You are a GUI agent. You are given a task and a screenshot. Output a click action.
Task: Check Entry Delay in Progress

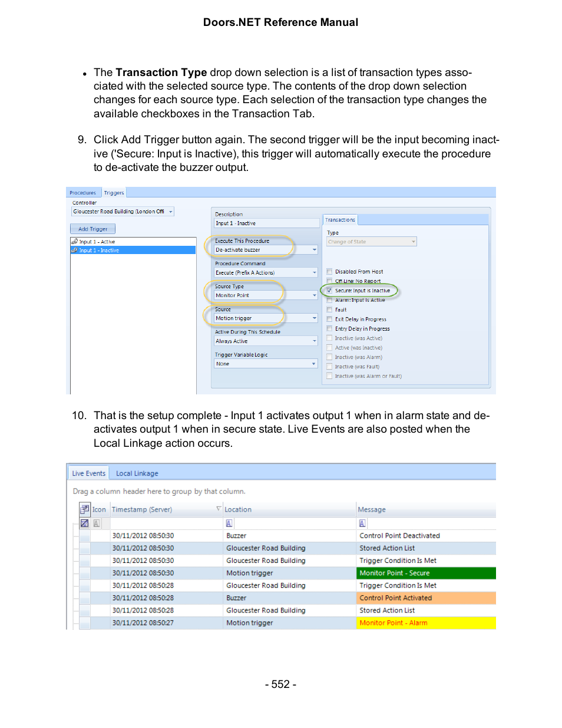(329, 328)
